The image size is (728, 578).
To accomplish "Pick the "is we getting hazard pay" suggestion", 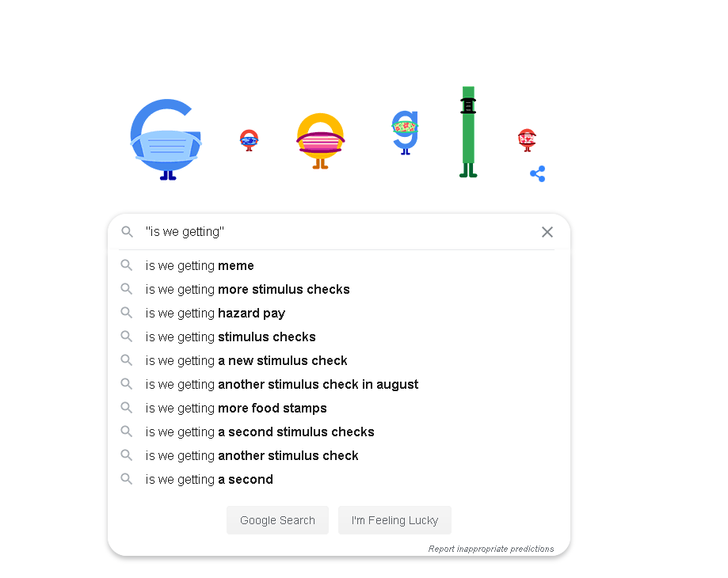I will [215, 314].
